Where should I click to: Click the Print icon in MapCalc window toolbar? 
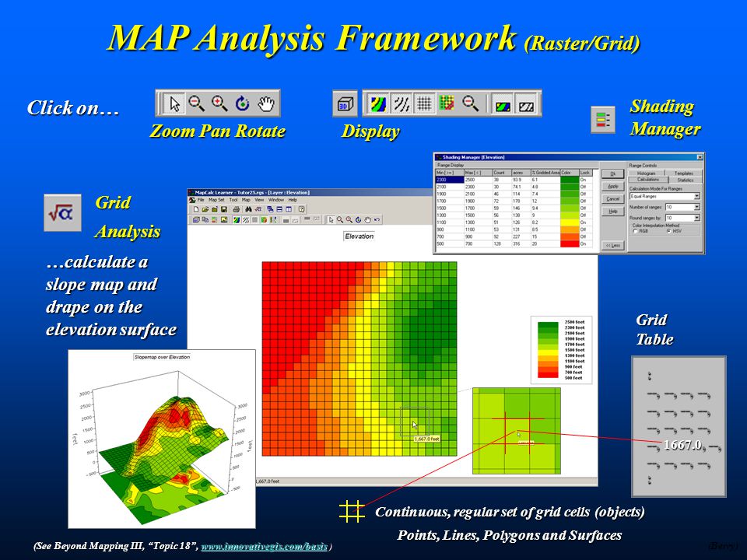237,209
